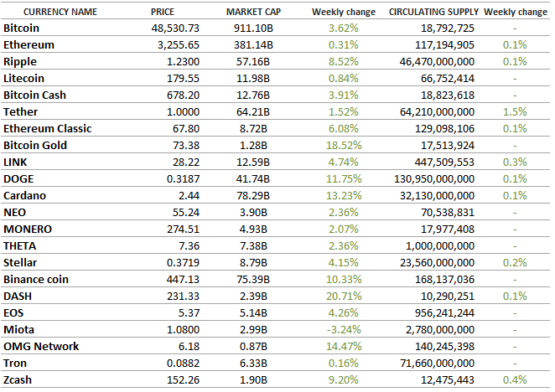Click the MONERO currency name
The image size is (555, 392).
[x=28, y=230]
